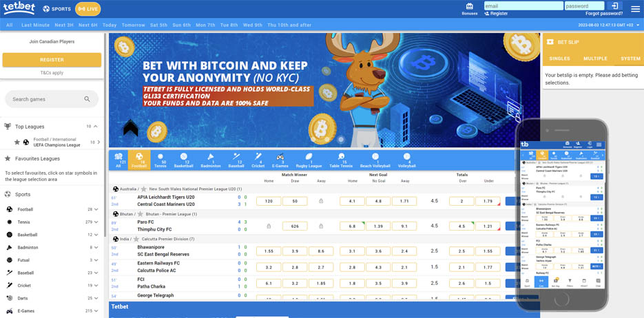Focus the email input field
This screenshot has height=318, width=644.
(523, 6)
